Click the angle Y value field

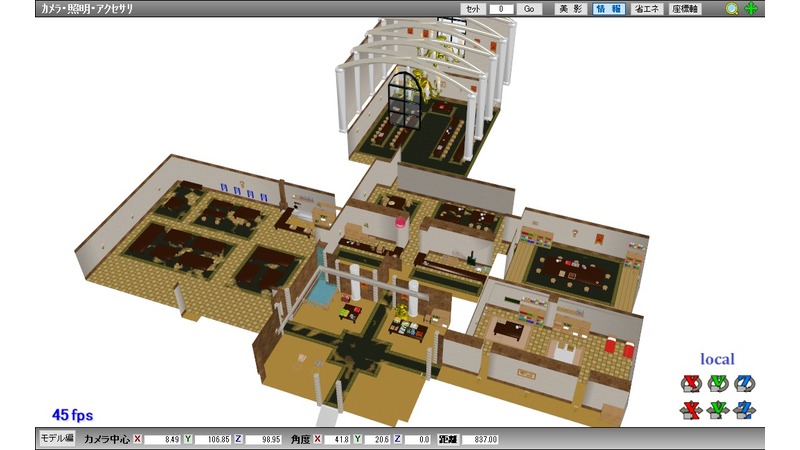(377, 439)
